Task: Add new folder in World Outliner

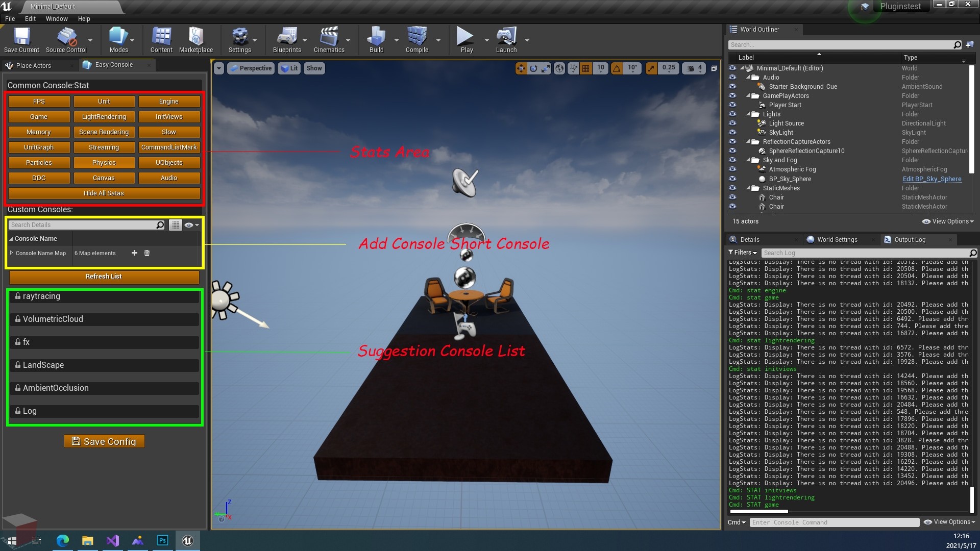Action: coord(969,44)
